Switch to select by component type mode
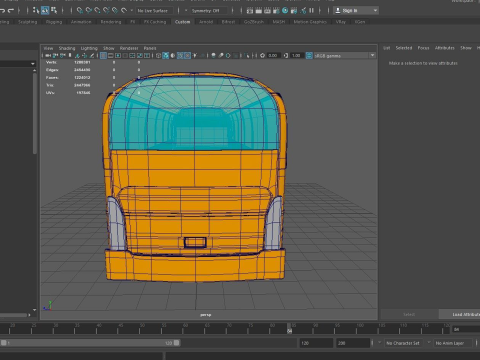Image resolution: width=480 pixels, height=360 pixels. point(54,11)
